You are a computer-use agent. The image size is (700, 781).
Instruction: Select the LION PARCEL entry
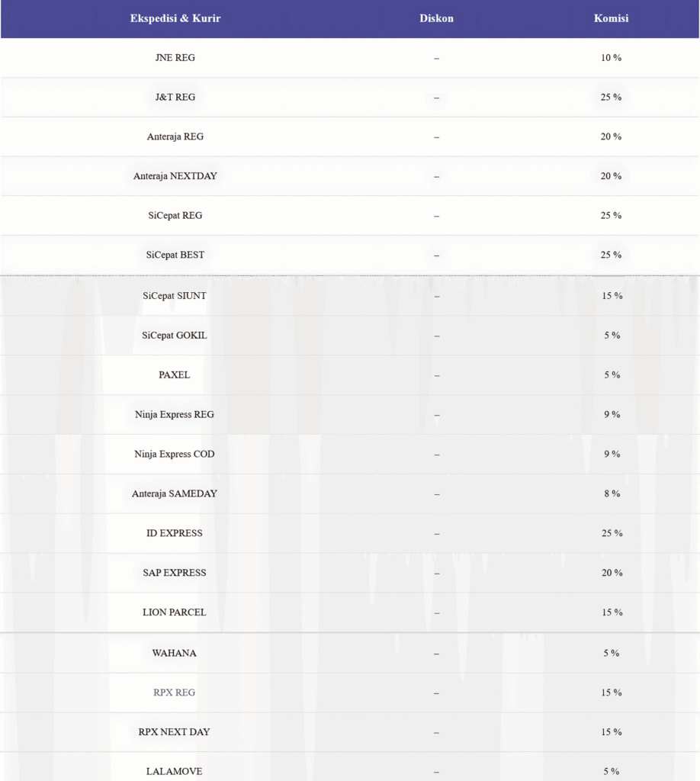[175, 612]
